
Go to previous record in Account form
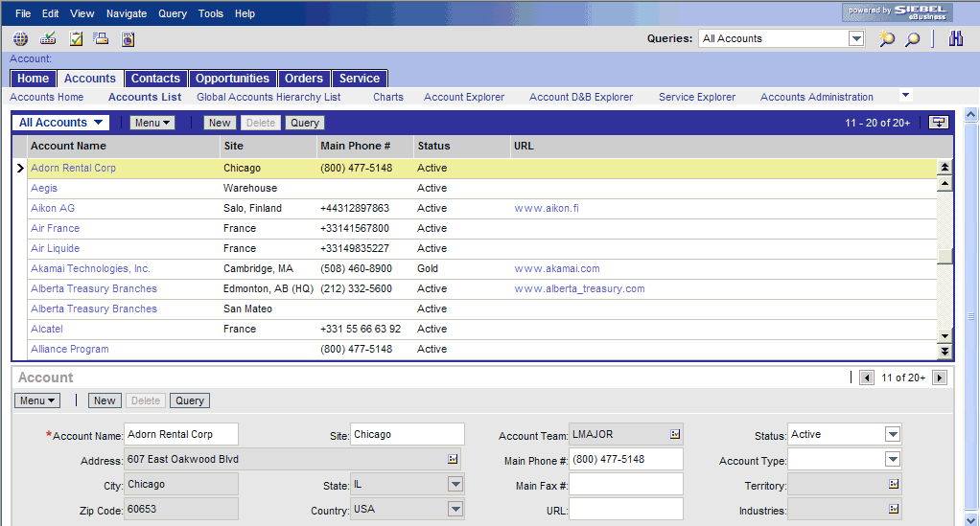click(866, 377)
